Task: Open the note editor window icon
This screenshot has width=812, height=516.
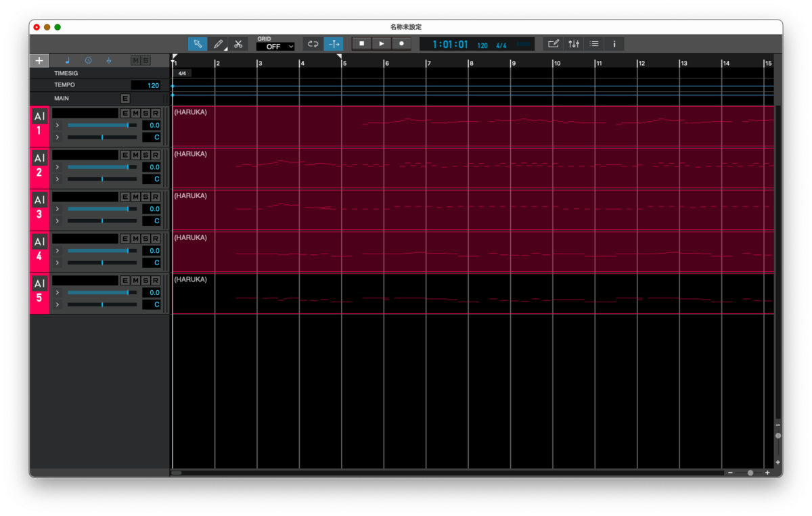Action: [554, 44]
